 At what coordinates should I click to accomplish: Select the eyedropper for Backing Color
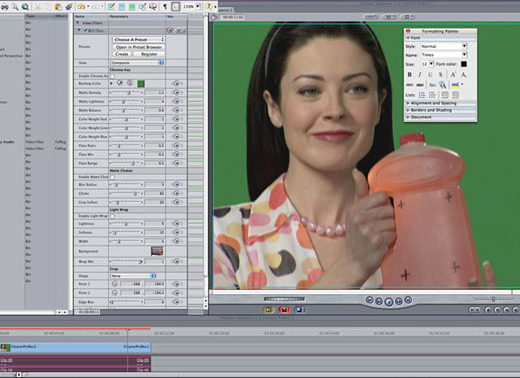point(120,83)
